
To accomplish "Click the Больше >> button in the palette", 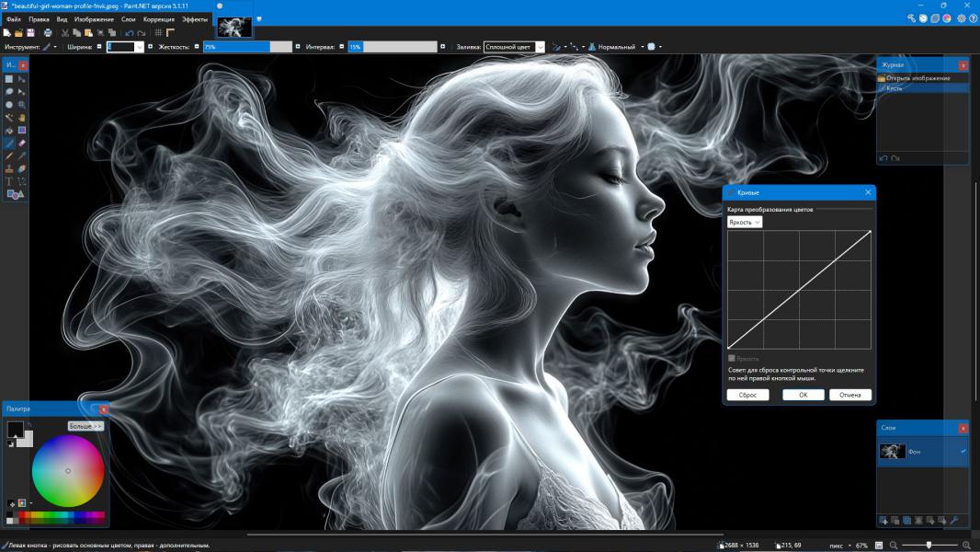I will pos(85,426).
